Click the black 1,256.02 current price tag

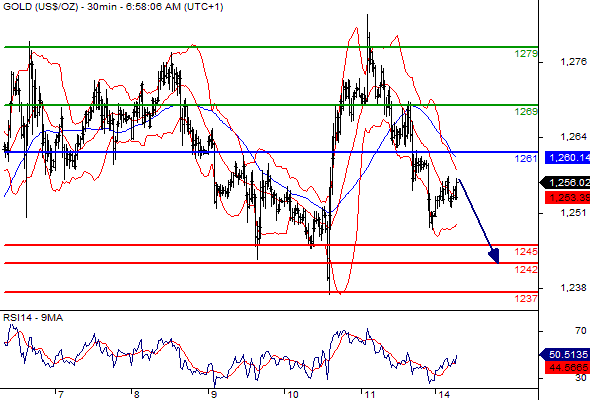pos(565,183)
